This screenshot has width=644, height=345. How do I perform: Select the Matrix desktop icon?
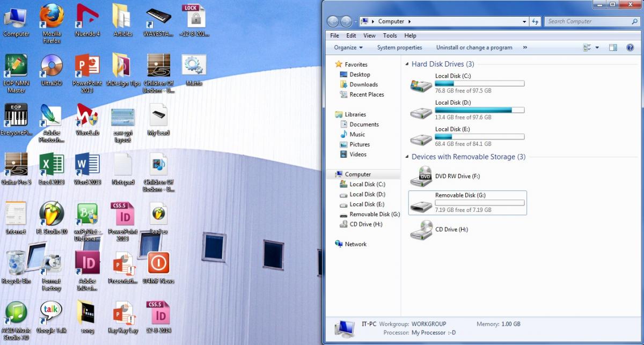tap(194, 71)
